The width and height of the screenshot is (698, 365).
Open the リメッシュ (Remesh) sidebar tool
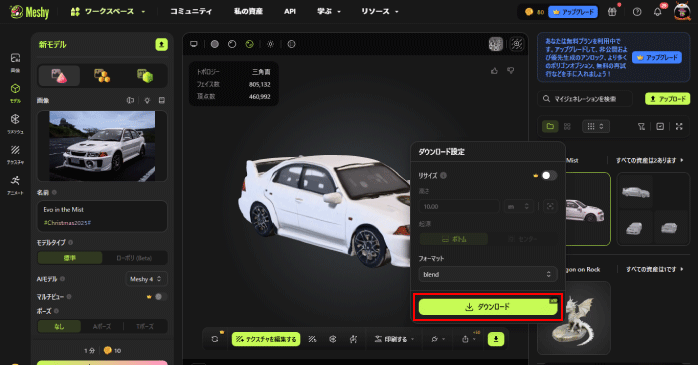click(x=15, y=123)
